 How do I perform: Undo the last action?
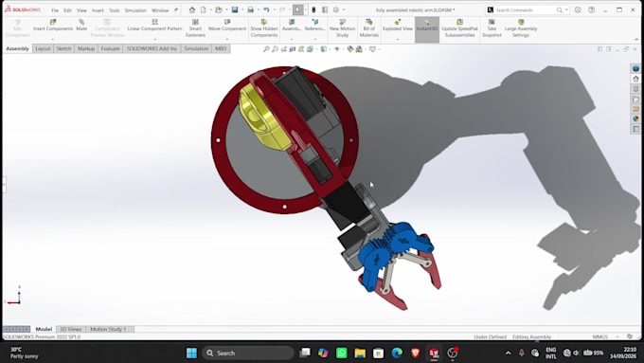click(x=266, y=9)
